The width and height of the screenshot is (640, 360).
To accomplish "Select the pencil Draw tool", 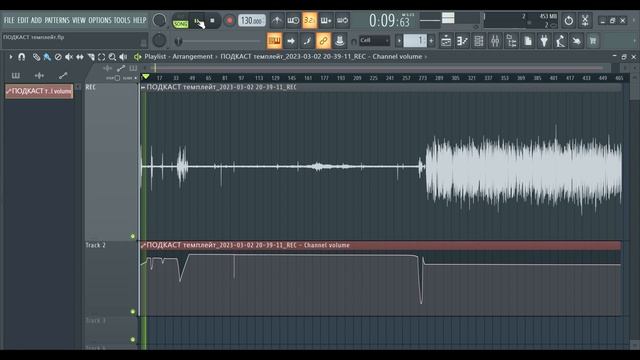I will coord(36,57).
